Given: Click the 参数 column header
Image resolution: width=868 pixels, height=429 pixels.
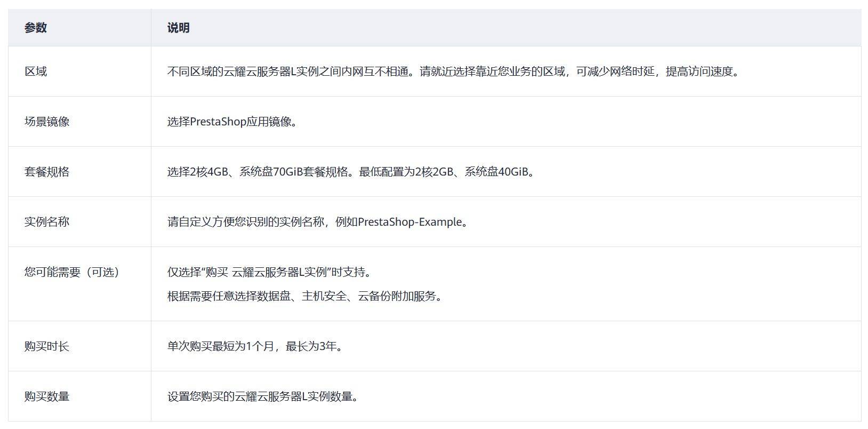Looking at the screenshot, I should [x=79, y=28].
